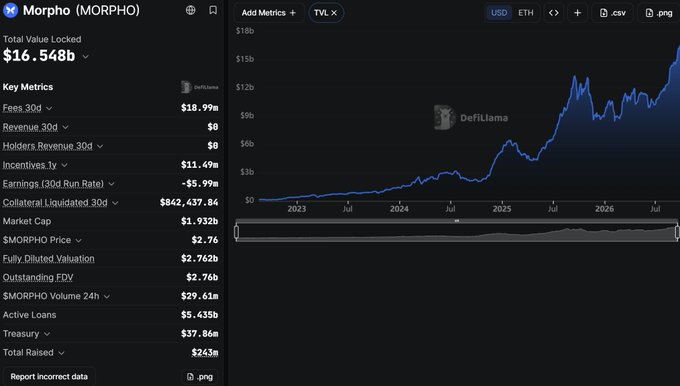Click Report incorrect data button

coord(49,376)
